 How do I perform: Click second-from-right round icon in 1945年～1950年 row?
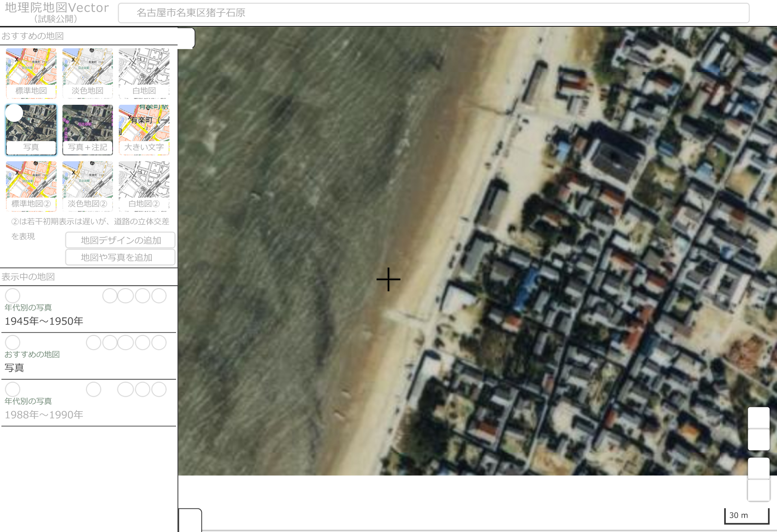(143, 296)
